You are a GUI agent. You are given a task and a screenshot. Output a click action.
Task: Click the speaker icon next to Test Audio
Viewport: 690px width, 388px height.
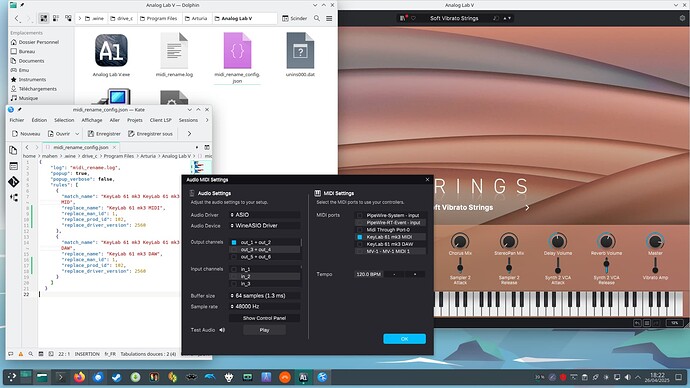(x=222, y=329)
